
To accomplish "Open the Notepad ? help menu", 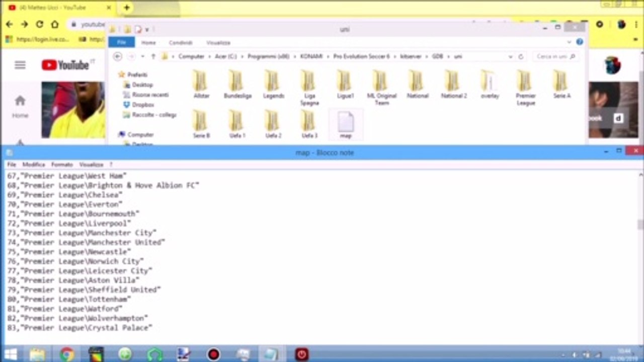I will point(111,164).
